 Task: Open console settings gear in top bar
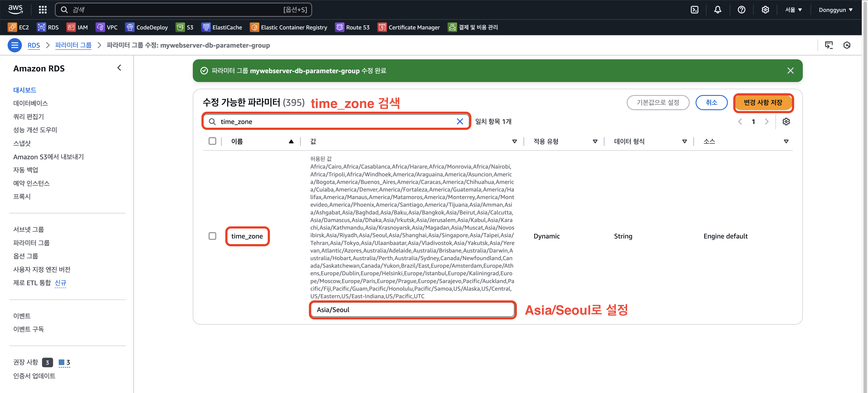click(765, 10)
